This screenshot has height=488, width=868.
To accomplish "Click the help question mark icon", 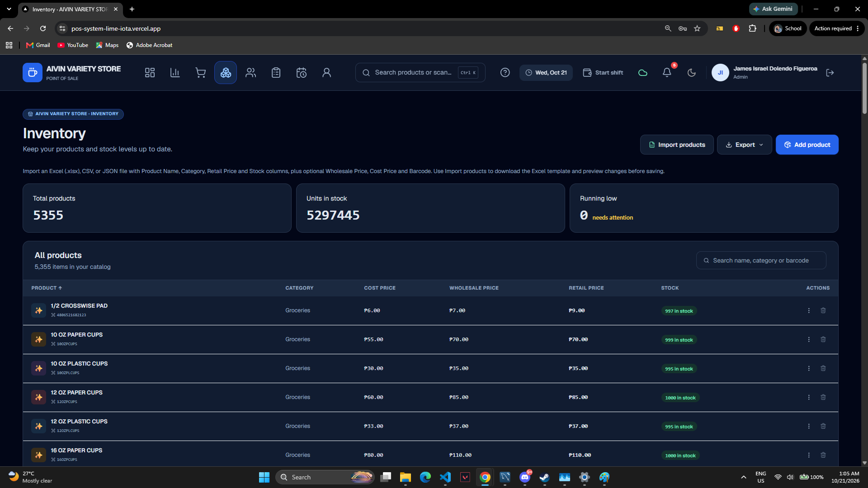I will coord(505,73).
